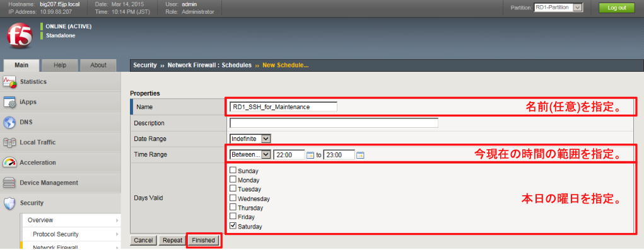Open DNS menu section
Viewport: 644px width, 250px height.
coord(61,122)
